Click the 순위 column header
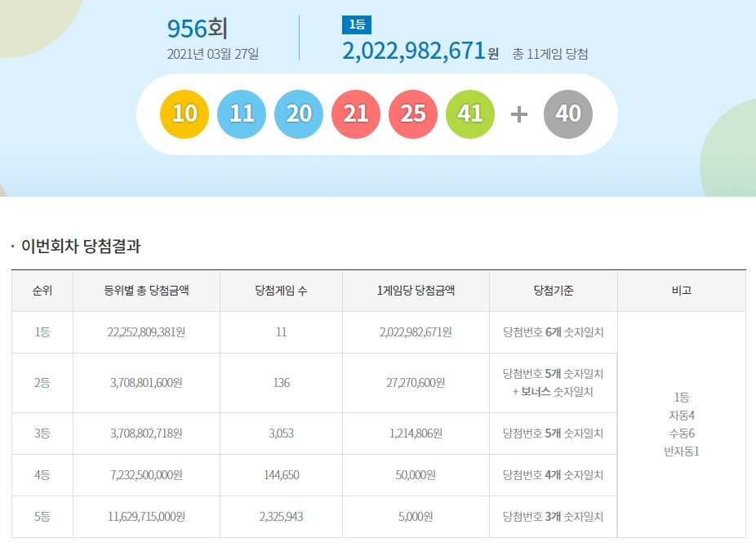This screenshot has width=756, height=547. pos(42,291)
